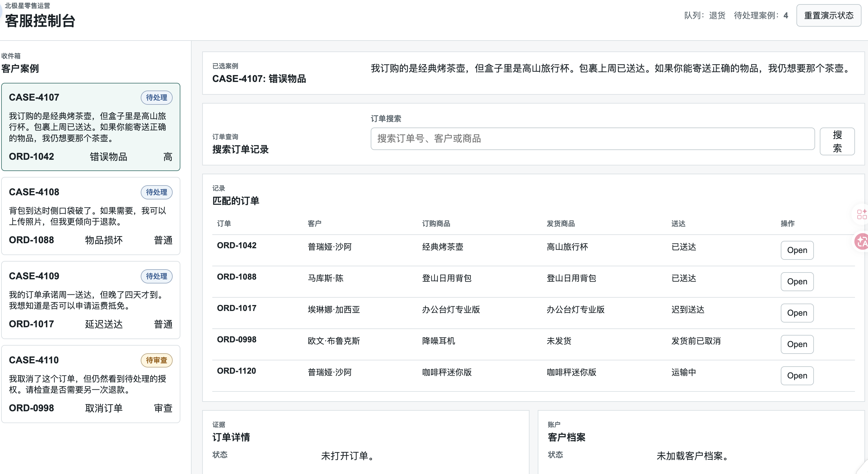This screenshot has width=868, height=474.
Task: Click the 搜索订单记录 heading
Action: point(241,149)
